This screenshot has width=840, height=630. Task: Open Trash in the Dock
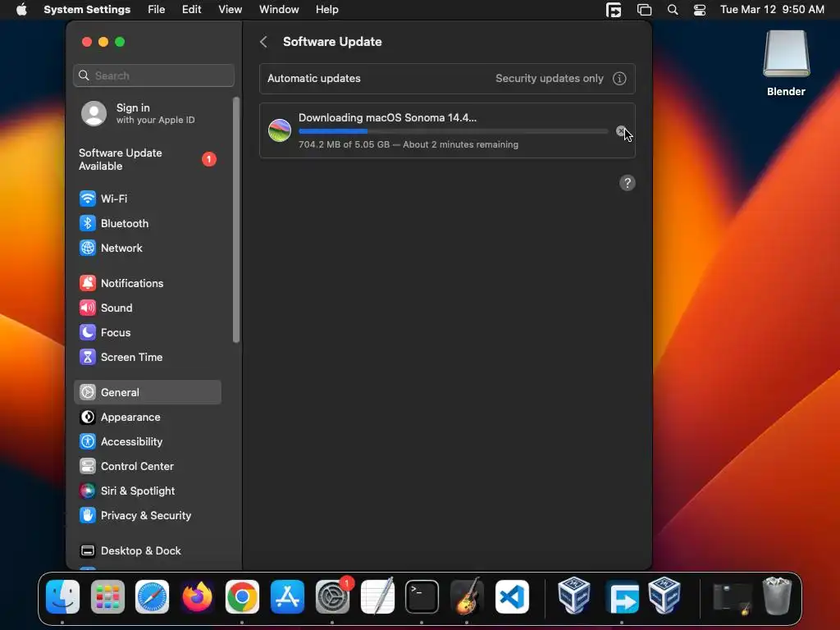[x=777, y=596]
